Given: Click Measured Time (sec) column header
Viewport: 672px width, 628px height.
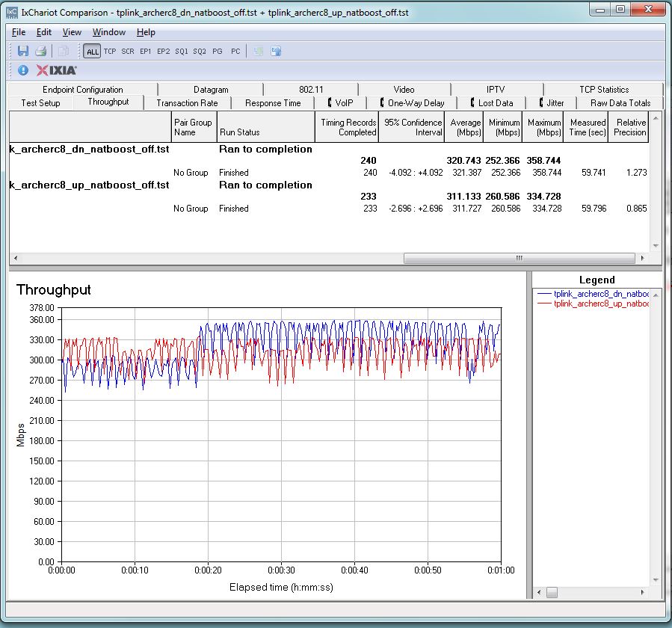Looking at the screenshot, I should (x=586, y=127).
